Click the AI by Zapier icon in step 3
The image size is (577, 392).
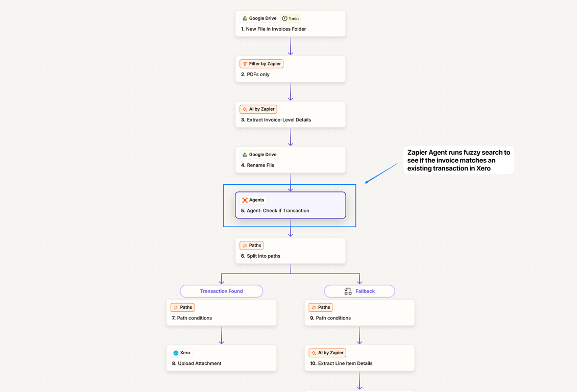click(x=245, y=109)
